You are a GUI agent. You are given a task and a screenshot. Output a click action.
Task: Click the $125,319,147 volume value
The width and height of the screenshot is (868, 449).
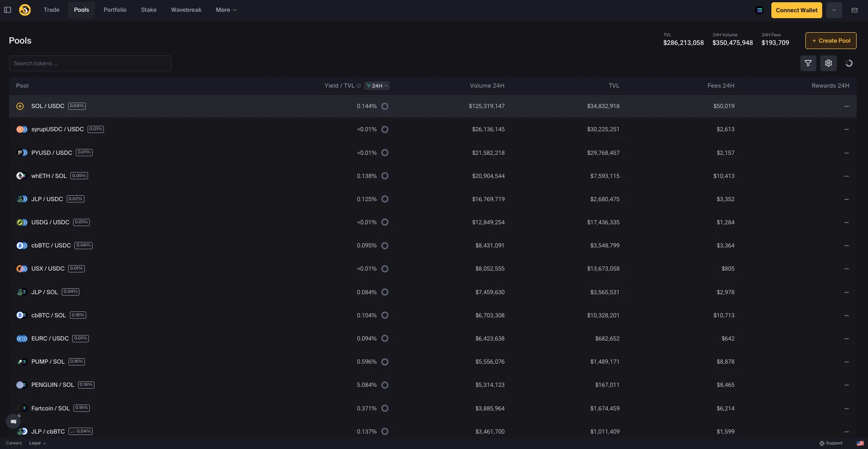487,106
